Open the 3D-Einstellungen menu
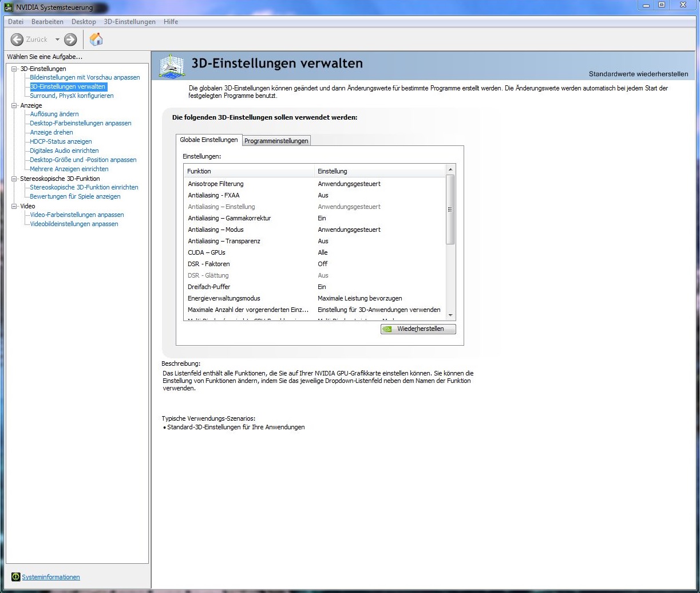Viewport: 700px width, 593px height. (130, 22)
